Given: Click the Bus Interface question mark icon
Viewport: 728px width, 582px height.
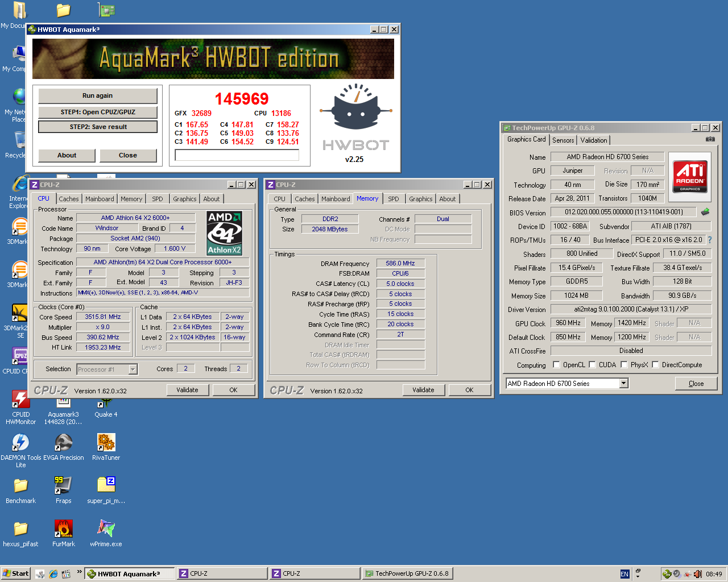Looking at the screenshot, I should (x=710, y=240).
